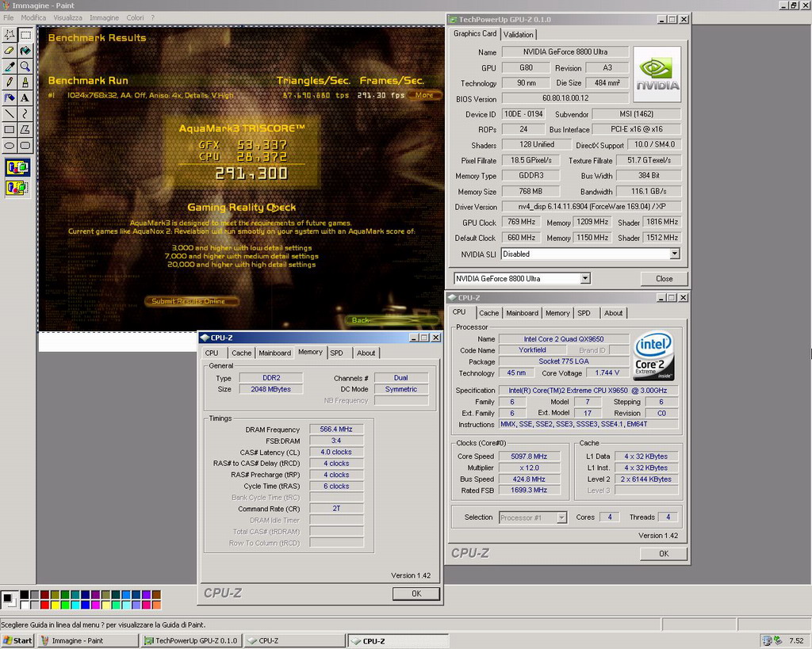Viewport: 812px width, 649px height.
Task: Choose opaque background selection option
Action: (x=17, y=168)
